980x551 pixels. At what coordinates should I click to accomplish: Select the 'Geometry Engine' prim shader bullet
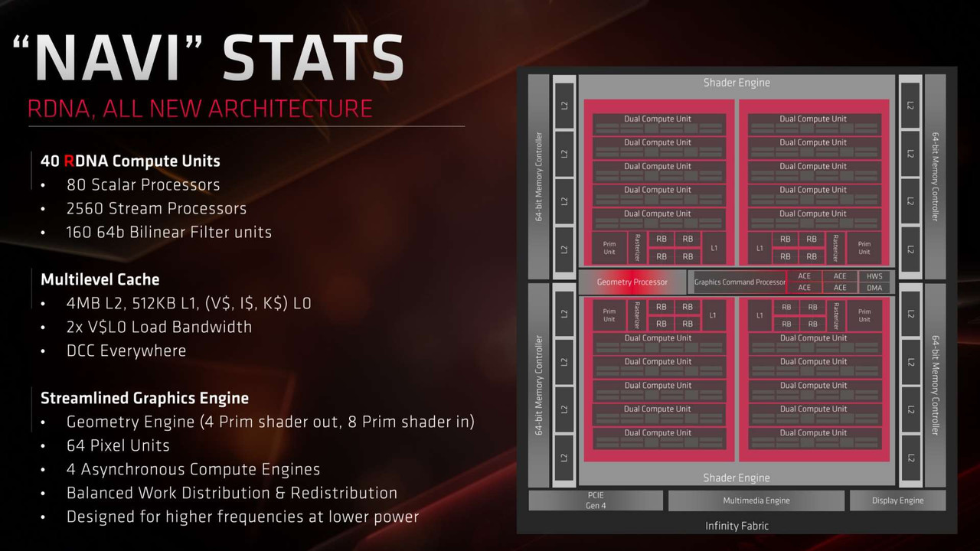coord(270,422)
